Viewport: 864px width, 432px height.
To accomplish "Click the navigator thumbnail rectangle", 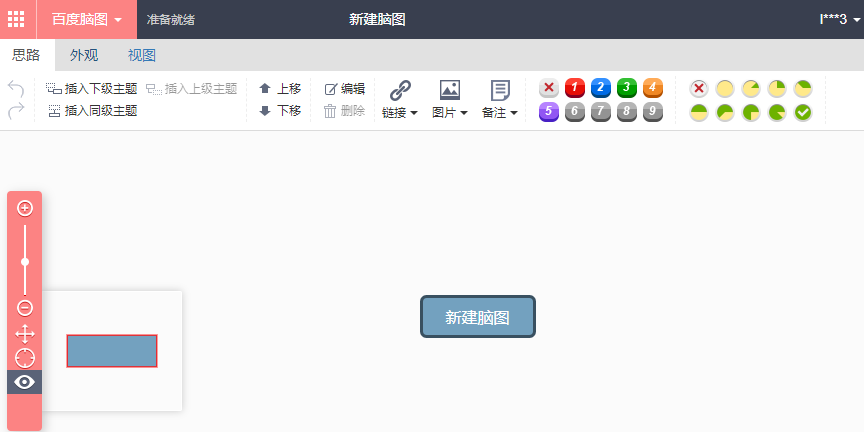I will click(112, 350).
